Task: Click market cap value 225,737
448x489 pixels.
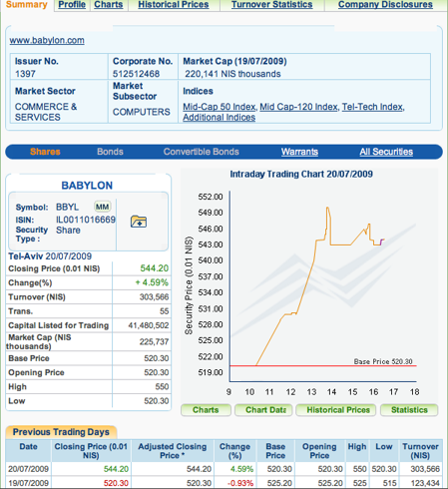Action: pos(154,342)
